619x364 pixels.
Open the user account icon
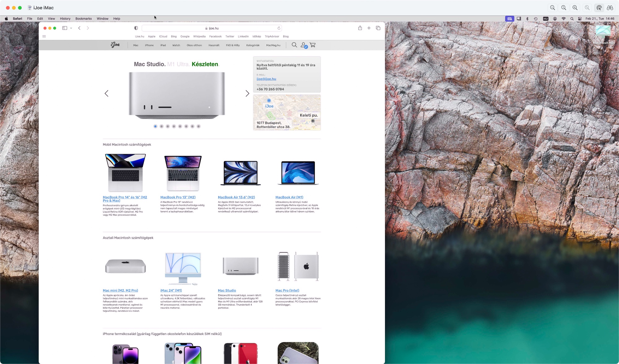tap(304, 45)
